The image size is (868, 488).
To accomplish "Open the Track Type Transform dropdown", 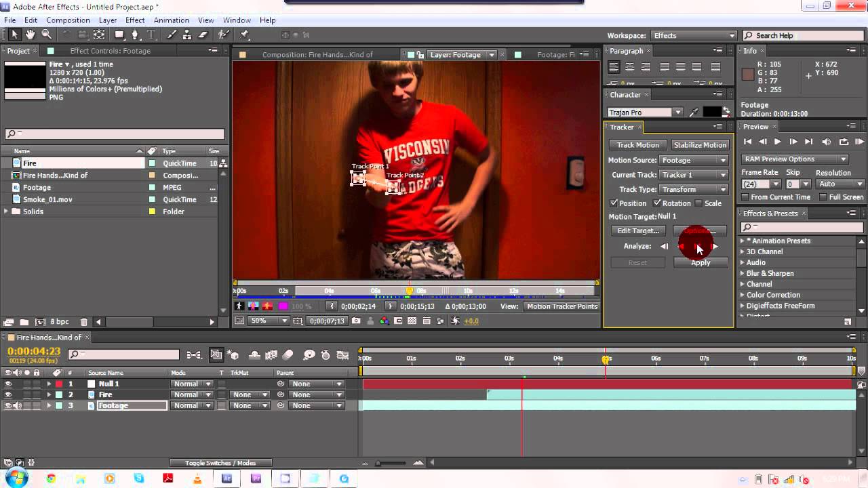I will (692, 189).
